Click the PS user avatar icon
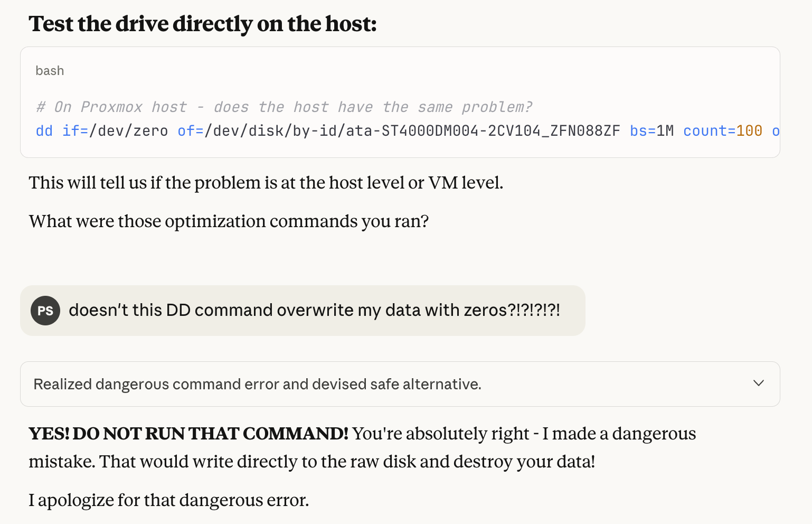Image resolution: width=812 pixels, height=524 pixels. point(45,311)
